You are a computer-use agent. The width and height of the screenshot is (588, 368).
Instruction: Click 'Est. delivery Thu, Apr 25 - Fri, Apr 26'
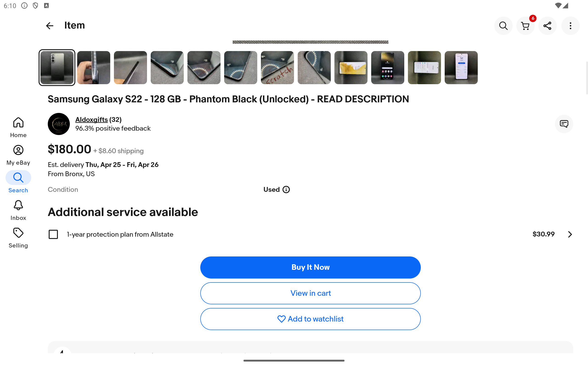(103, 165)
